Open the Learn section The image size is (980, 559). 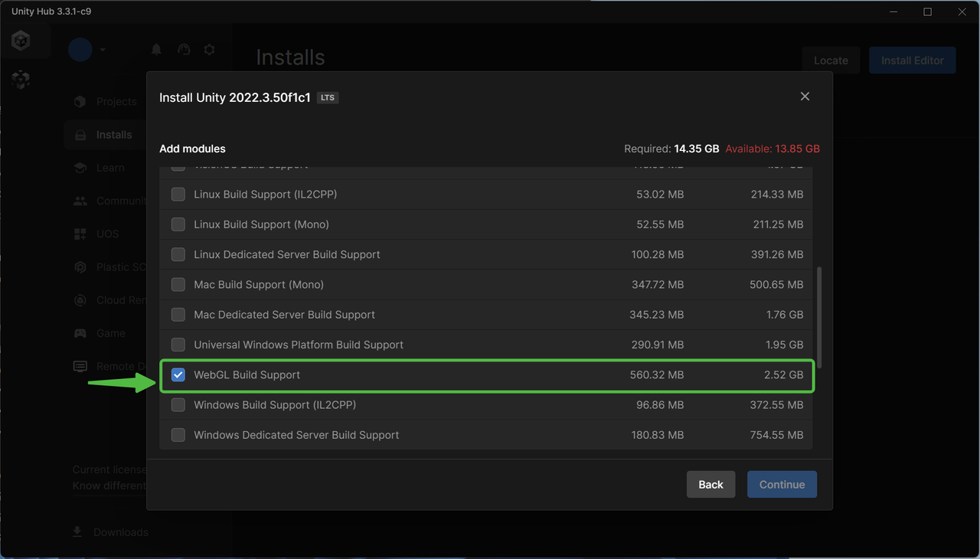tap(80, 167)
